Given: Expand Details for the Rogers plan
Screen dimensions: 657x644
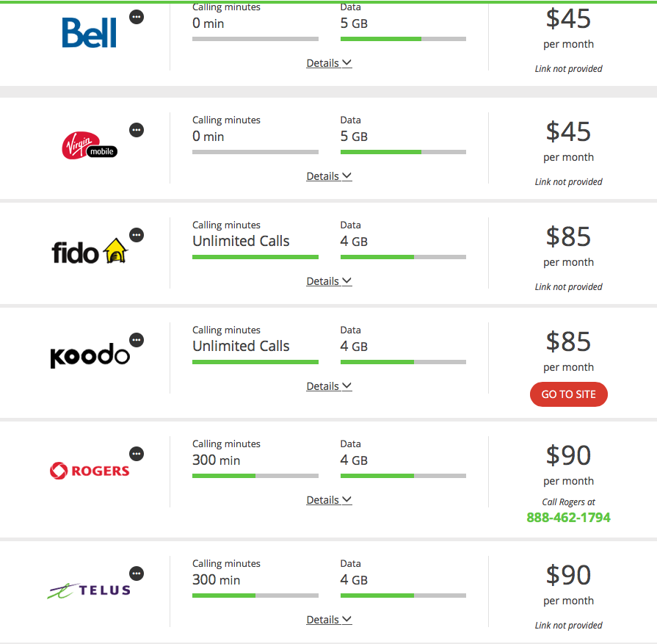Looking at the screenshot, I should click(329, 500).
